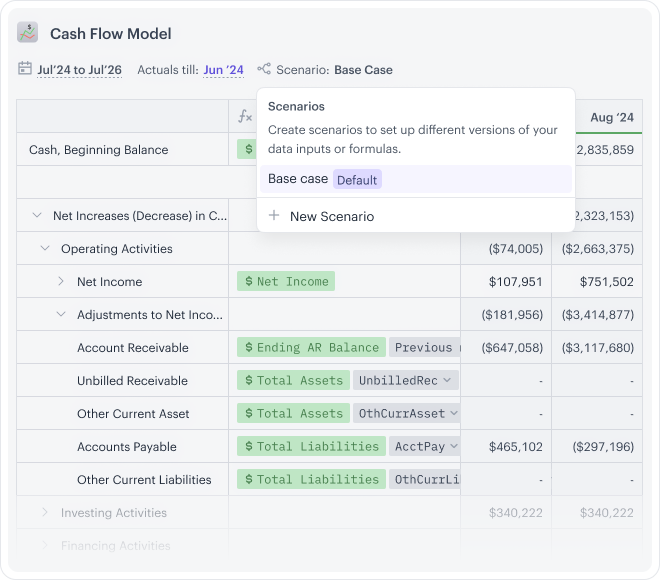660x580 pixels.
Task: Open the AcctPay dropdown chip
Action: 424,446
